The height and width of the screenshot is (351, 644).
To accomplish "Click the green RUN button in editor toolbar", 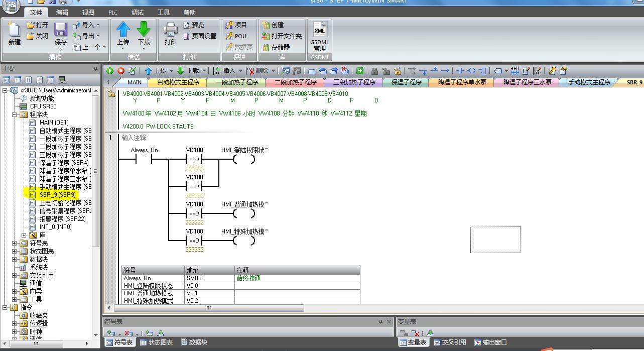I will click(x=110, y=71).
